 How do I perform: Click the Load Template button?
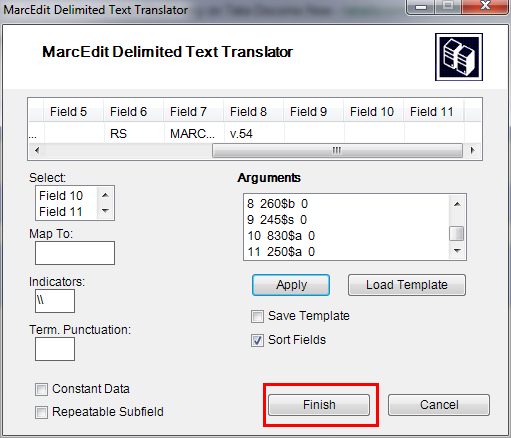click(x=407, y=285)
